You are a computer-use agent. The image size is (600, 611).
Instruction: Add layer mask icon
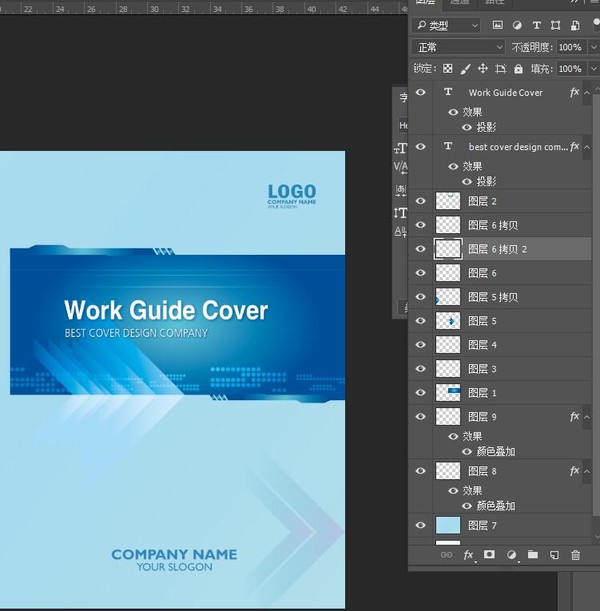[489, 554]
